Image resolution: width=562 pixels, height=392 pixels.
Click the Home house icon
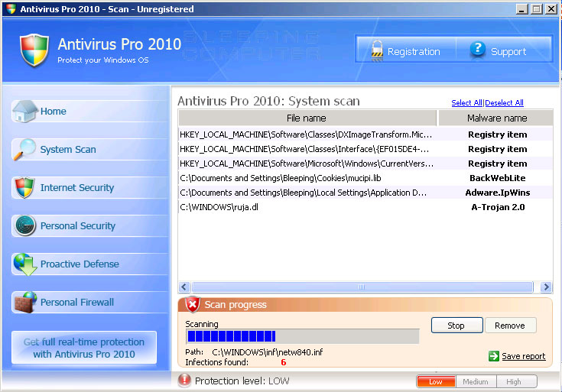(24, 111)
